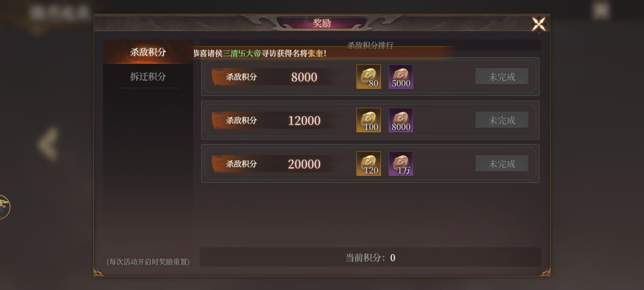
Task: Click the 当前积分 current score bar
Action: [370, 257]
